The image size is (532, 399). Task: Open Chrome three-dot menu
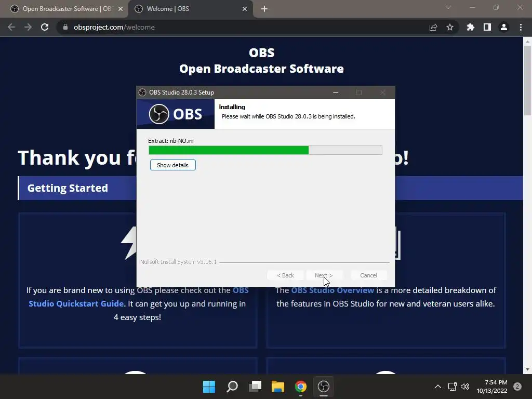pos(521,27)
